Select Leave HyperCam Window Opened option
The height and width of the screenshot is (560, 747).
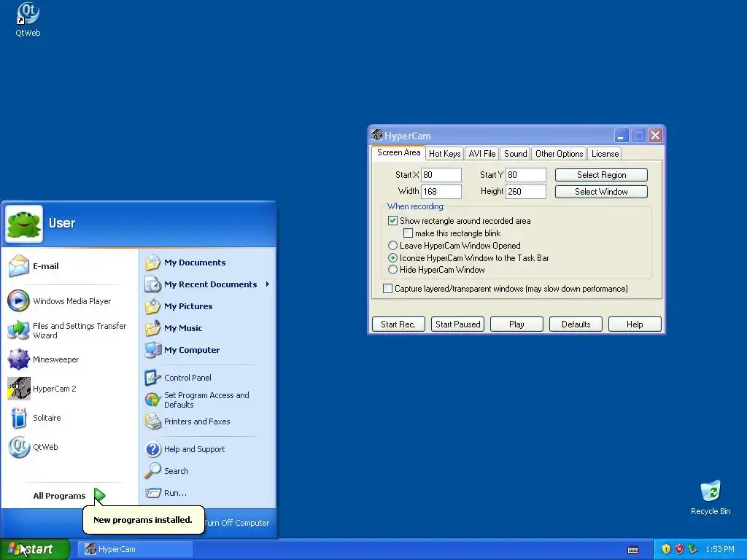392,246
